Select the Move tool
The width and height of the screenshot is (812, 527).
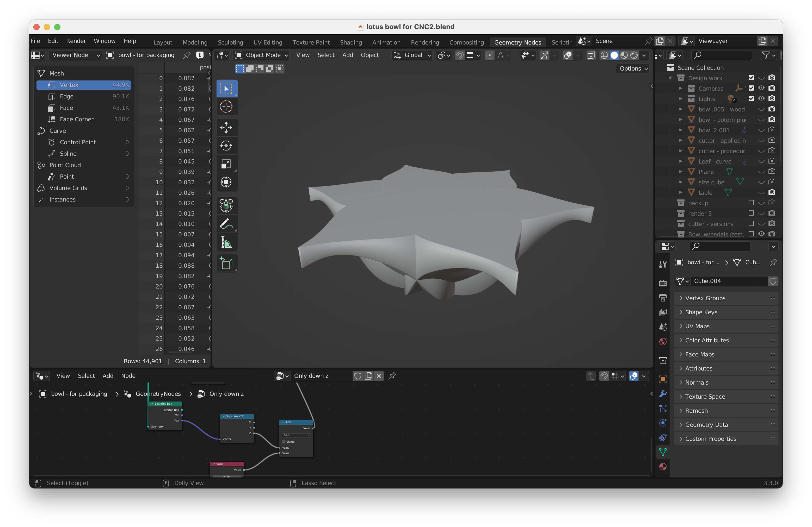tap(226, 128)
